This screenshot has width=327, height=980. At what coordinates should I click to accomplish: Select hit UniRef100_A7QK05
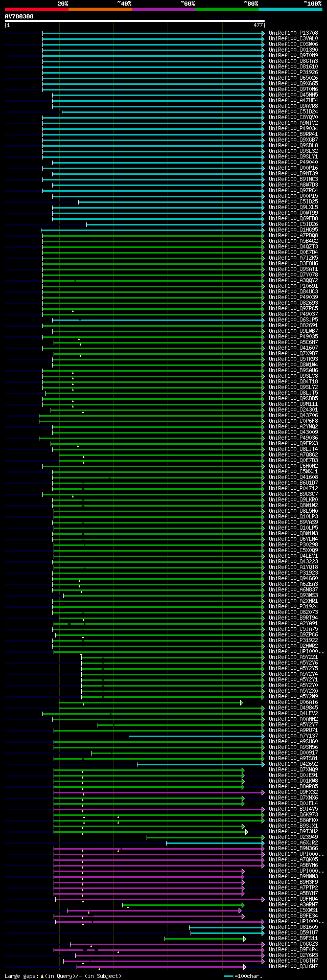(x=293, y=860)
